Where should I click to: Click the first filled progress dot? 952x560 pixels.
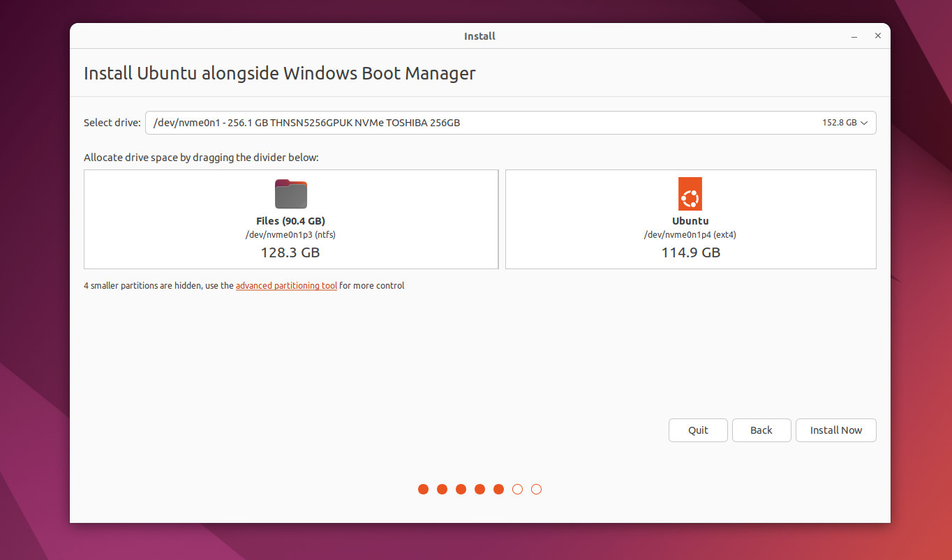click(x=423, y=489)
